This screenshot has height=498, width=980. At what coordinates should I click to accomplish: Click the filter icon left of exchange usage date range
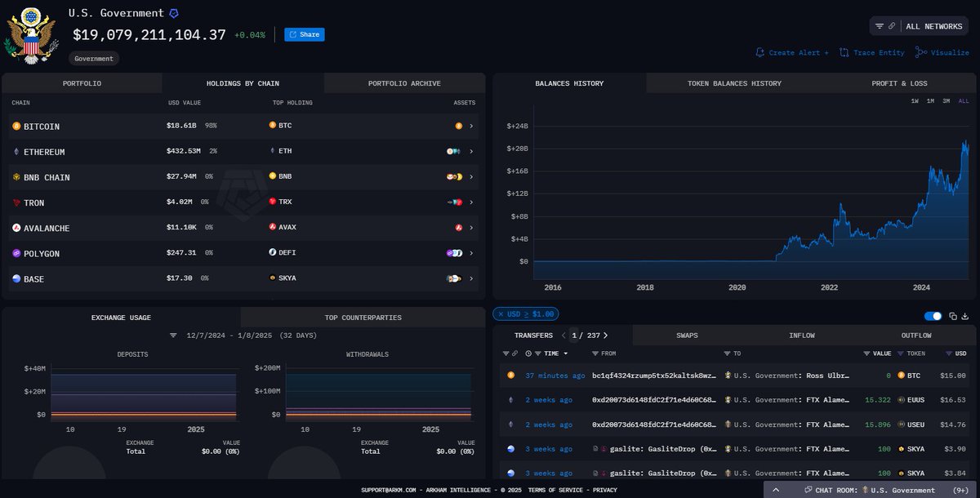[x=173, y=336]
